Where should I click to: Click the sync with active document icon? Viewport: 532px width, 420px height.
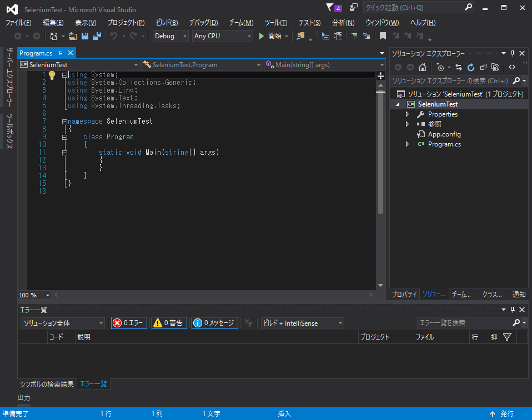click(x=459, y=67)
